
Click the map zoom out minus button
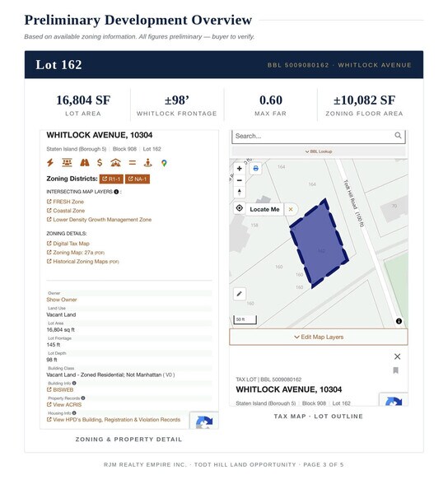(240, 180)
